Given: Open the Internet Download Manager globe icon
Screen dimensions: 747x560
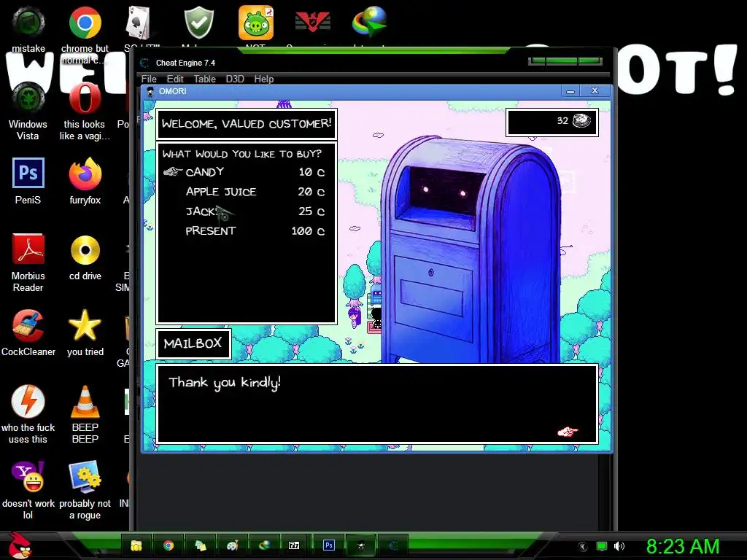Looking at the screenshot, I should [x=370, y=21].
